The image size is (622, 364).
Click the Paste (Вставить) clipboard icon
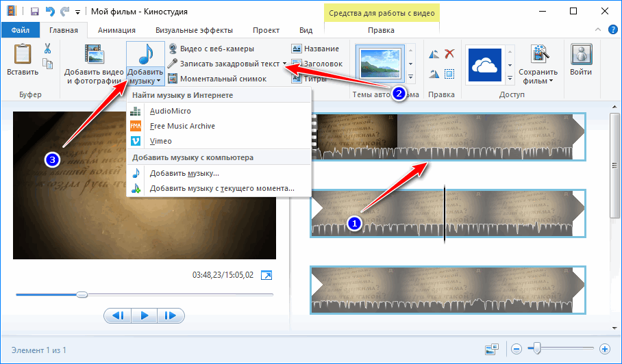click(23, 54)
